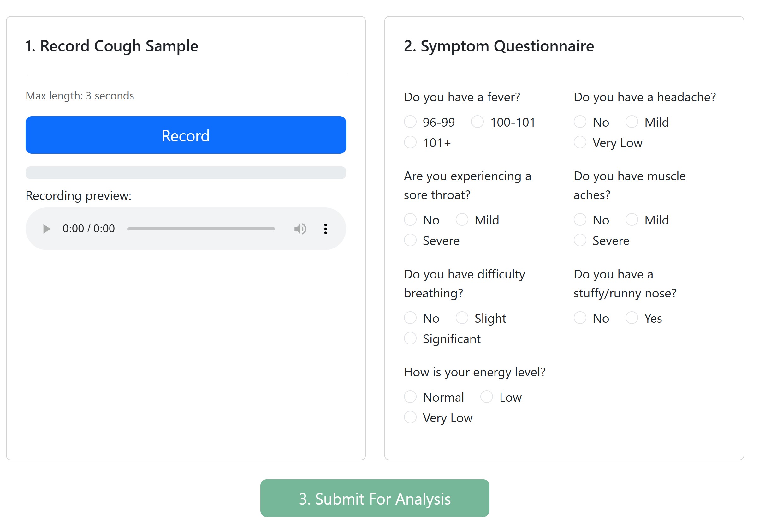The image size is (759, 532).
Task: Click the audio seek bar
Action: coord(201,229)
